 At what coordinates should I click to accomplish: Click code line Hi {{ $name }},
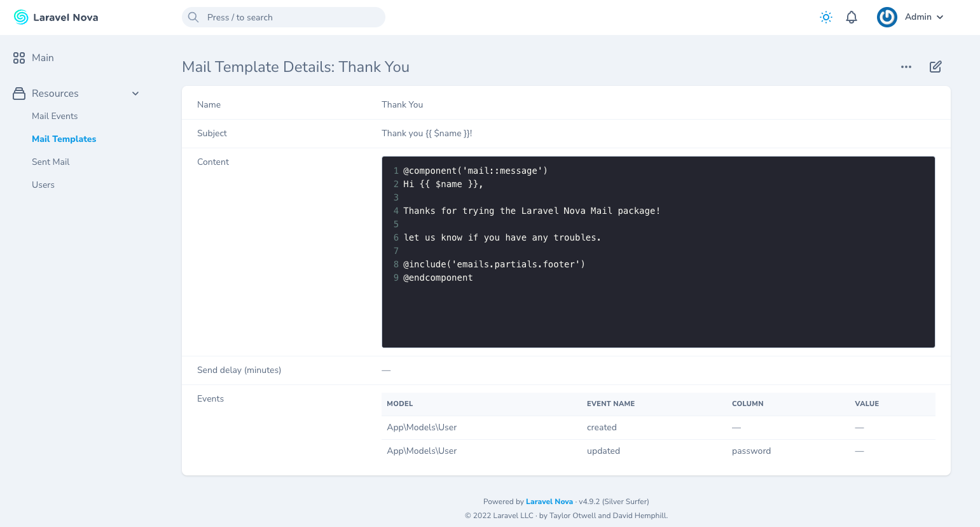click(443, 184)
